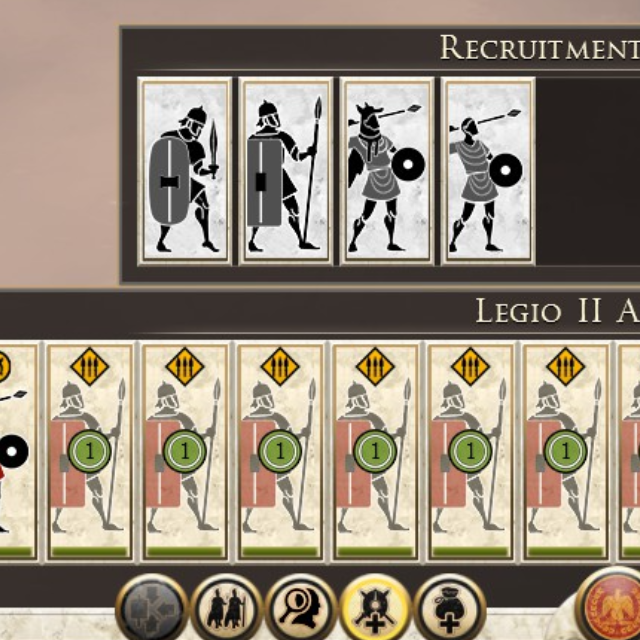640x640 pixels.
Task: Select the fifth spearman unit card in army
Action: click(470, 452)
